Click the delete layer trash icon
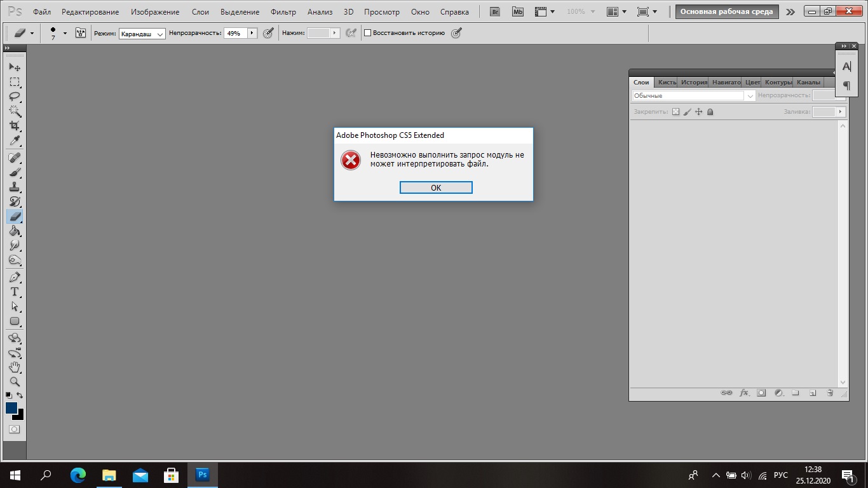Viewport: 868px width, 488px height. 830,393
